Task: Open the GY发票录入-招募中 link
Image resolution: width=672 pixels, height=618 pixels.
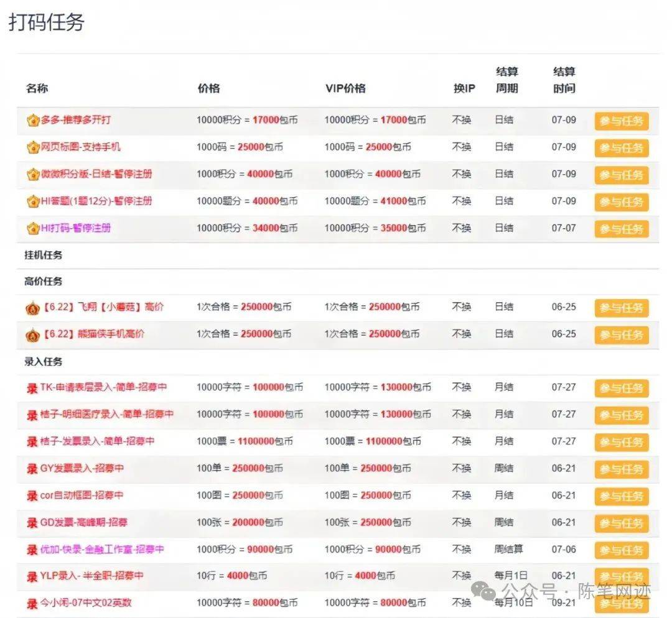Action: pos(82,468)
